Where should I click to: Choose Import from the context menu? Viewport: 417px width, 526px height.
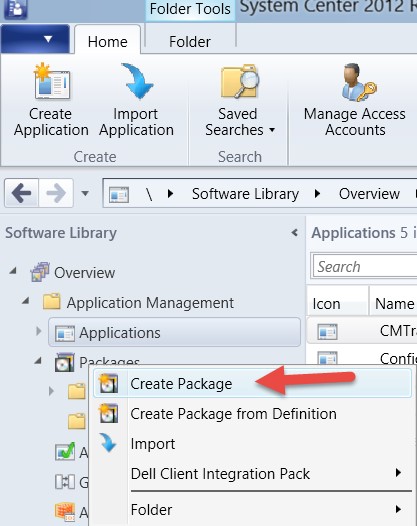point(252,443)
